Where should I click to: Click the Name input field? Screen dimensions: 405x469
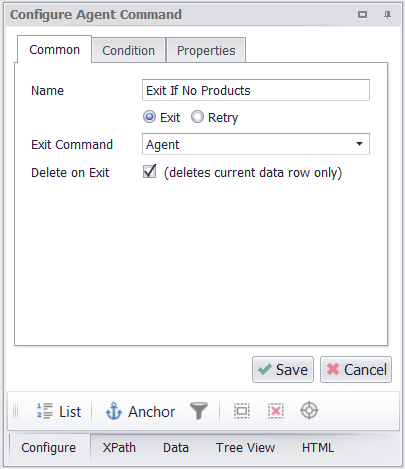[x=256, y=90]
